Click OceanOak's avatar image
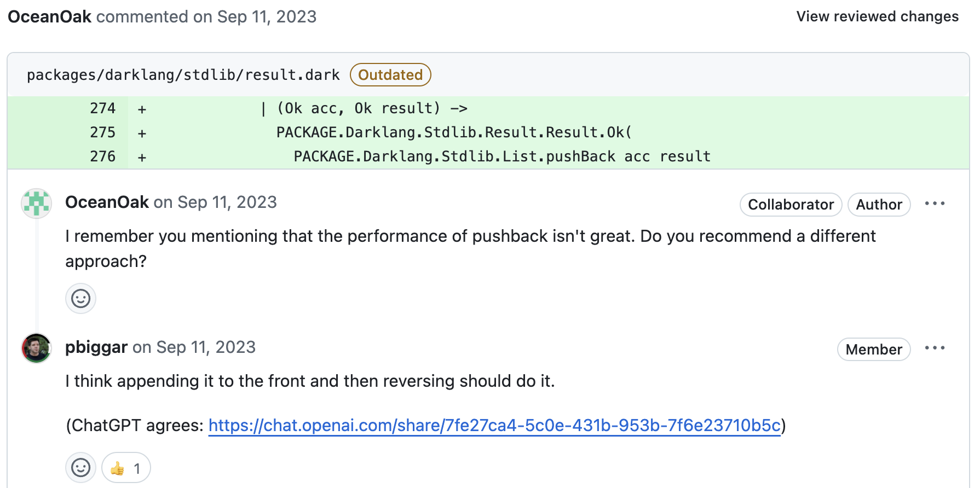Image resolution: width=980 pixels, height=488 pixels. [x=37, y=204]
